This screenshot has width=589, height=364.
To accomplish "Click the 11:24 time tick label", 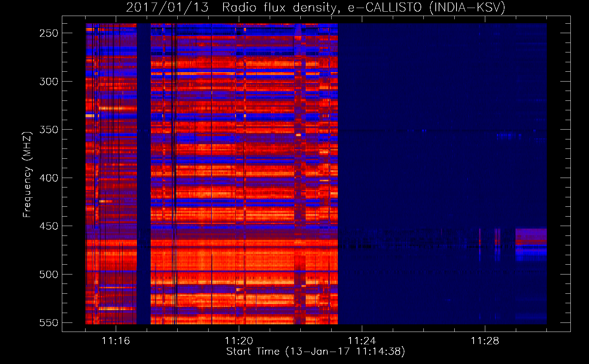I will click(x=362, y=341).
